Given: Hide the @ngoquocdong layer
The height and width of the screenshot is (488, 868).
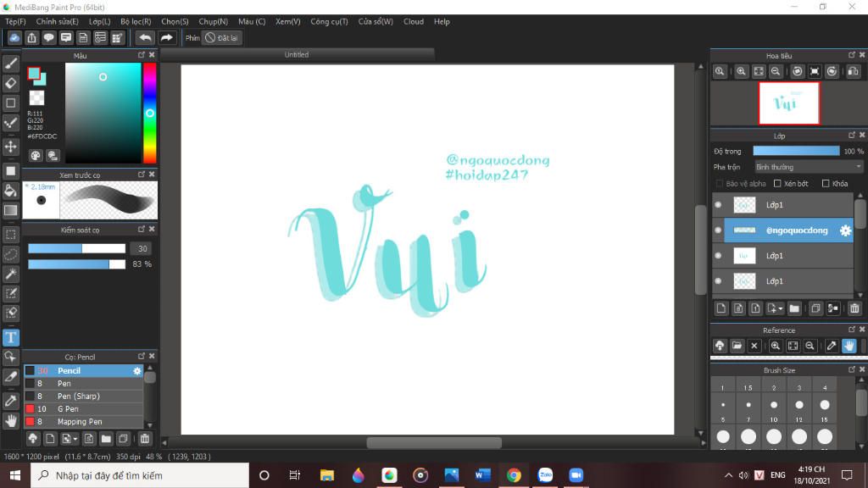Looking at the screenshot, I should [718, 230].
